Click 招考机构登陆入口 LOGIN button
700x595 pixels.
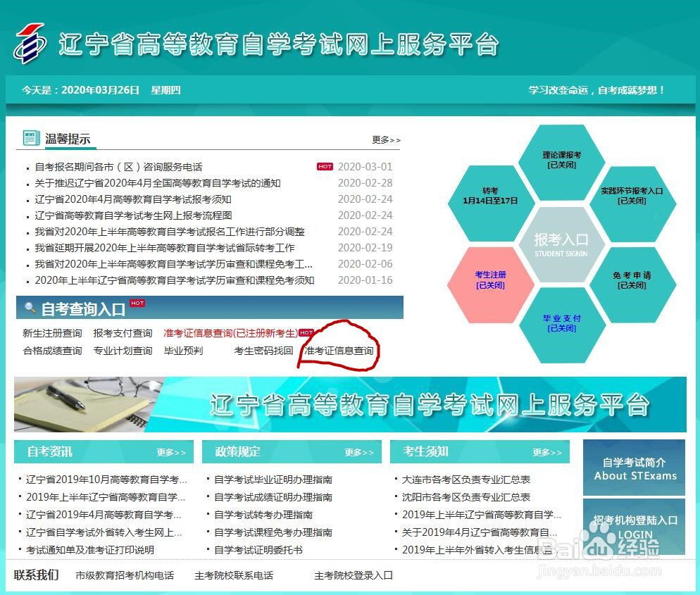point(634,527)
